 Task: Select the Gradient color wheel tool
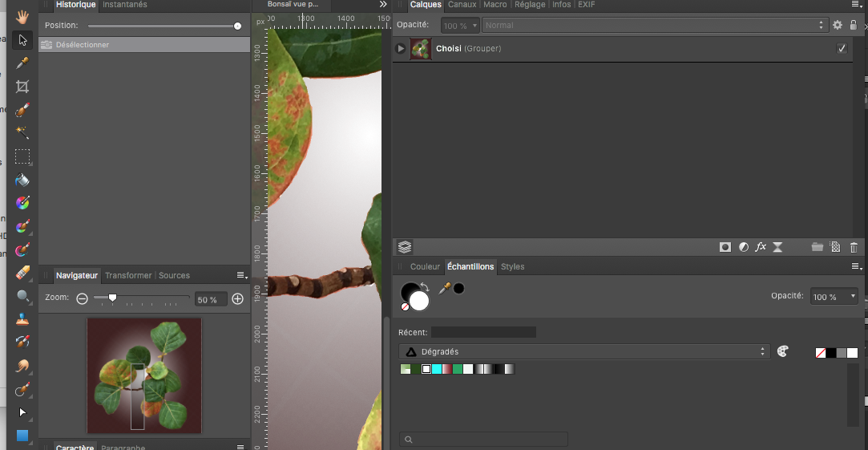click(x=22, y=204)
